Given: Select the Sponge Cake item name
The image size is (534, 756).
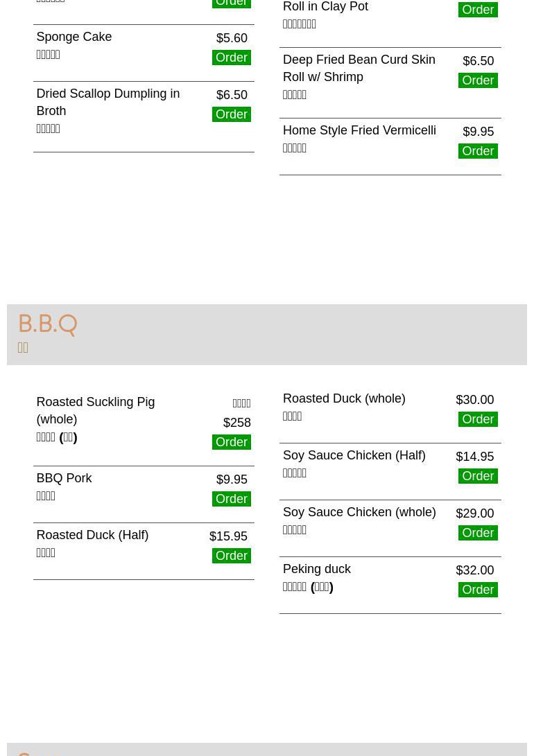Looking at the screenshot, I should 74,37.
